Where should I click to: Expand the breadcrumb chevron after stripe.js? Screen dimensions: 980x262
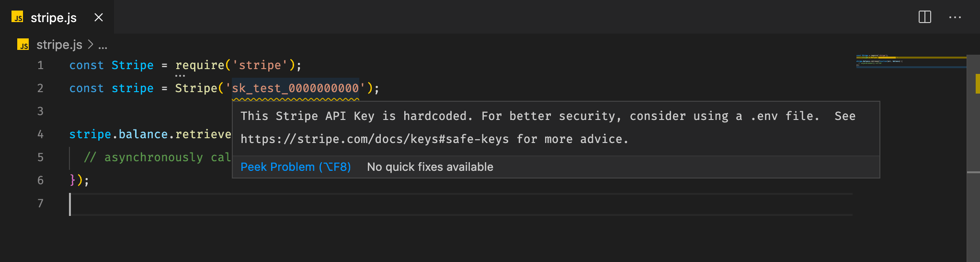click(x=90, y=45)
